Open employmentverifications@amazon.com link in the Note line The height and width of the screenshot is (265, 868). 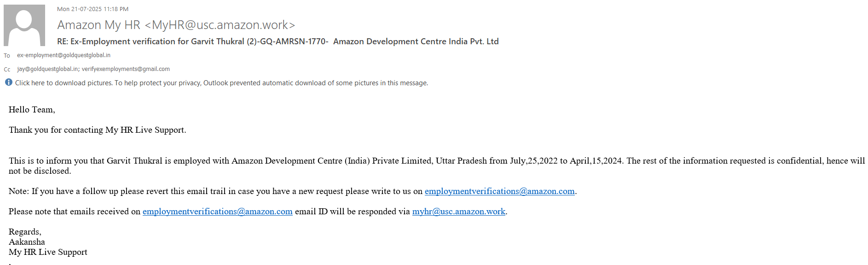(499, 191)
